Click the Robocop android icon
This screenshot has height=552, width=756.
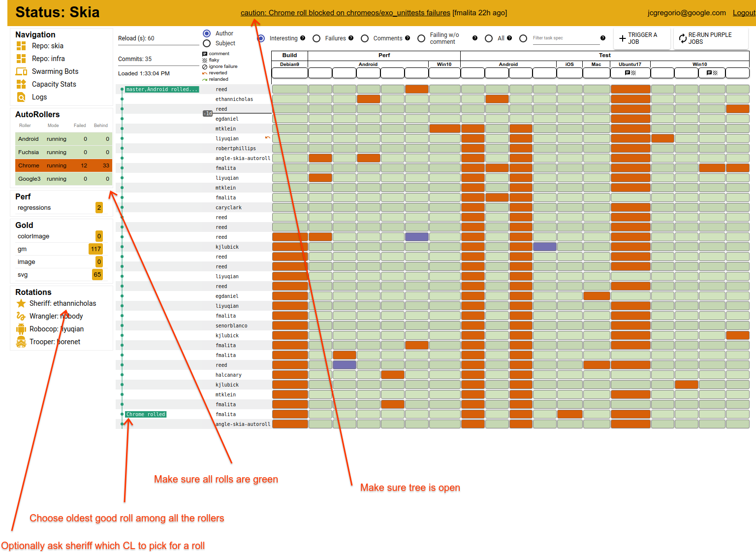pyautogui.click(x=21, y=329)
